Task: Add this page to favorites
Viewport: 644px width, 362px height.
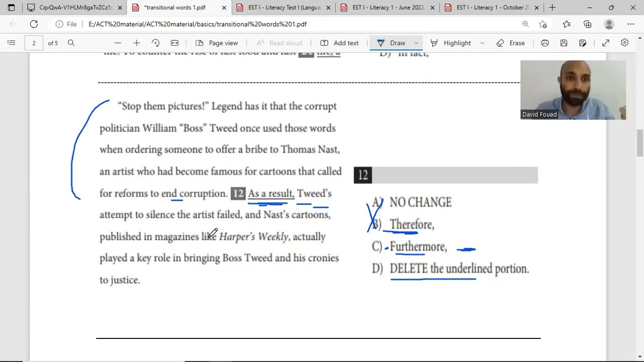Action: (x=543, y=24)
